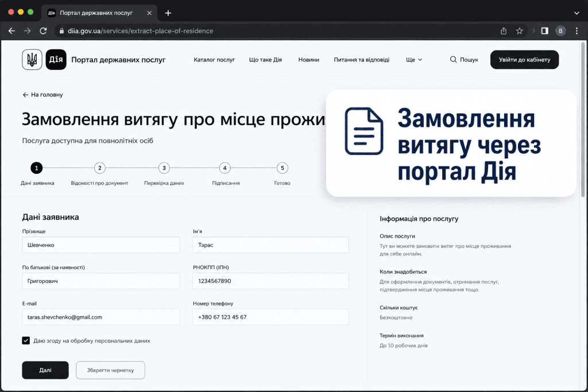Click the E-mail input field
Viewport: 588px width, 392px height.
point(101,317)
